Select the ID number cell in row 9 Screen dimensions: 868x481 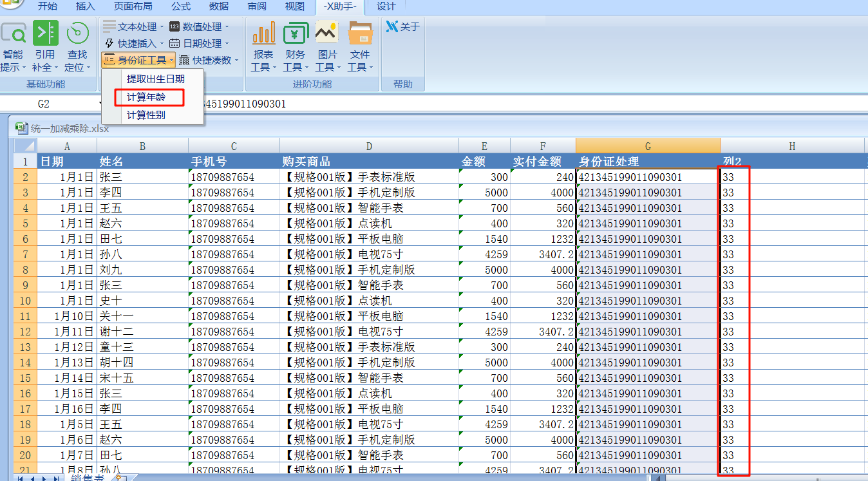[648, 285]
